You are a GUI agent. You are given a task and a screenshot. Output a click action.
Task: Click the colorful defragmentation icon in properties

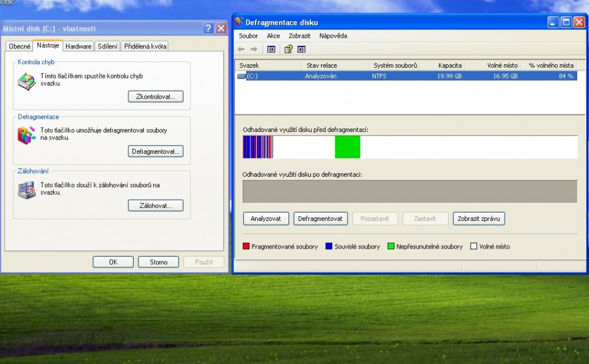(x=27, y=135)
